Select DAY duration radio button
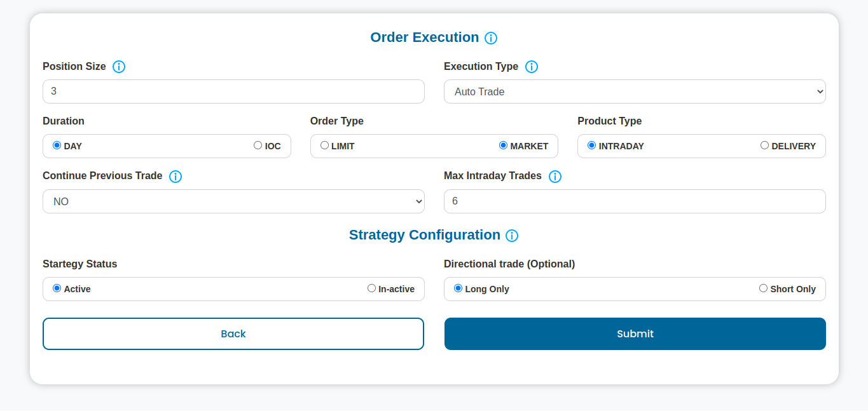The width and height of the screenshot is (868, 411). [57, 145]
